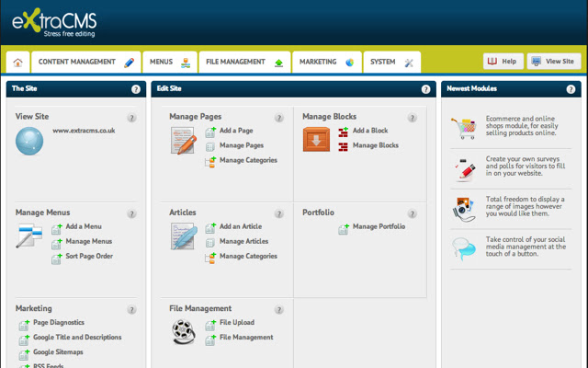Open help for Newest Modules panel
This screenshot has height=368, width=588.
pyautogui.click(x=571, y=89)
